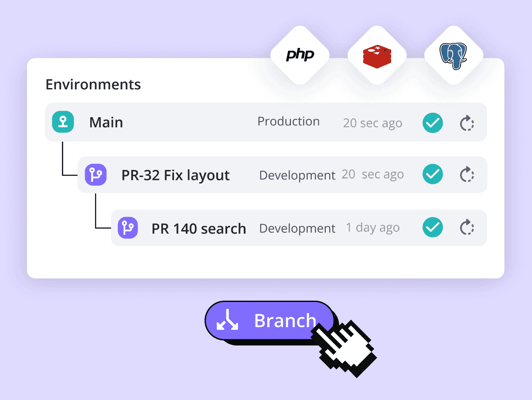Select the PR 140 search environment
Viewport: 532px width, 400px height.
point(198,228)
